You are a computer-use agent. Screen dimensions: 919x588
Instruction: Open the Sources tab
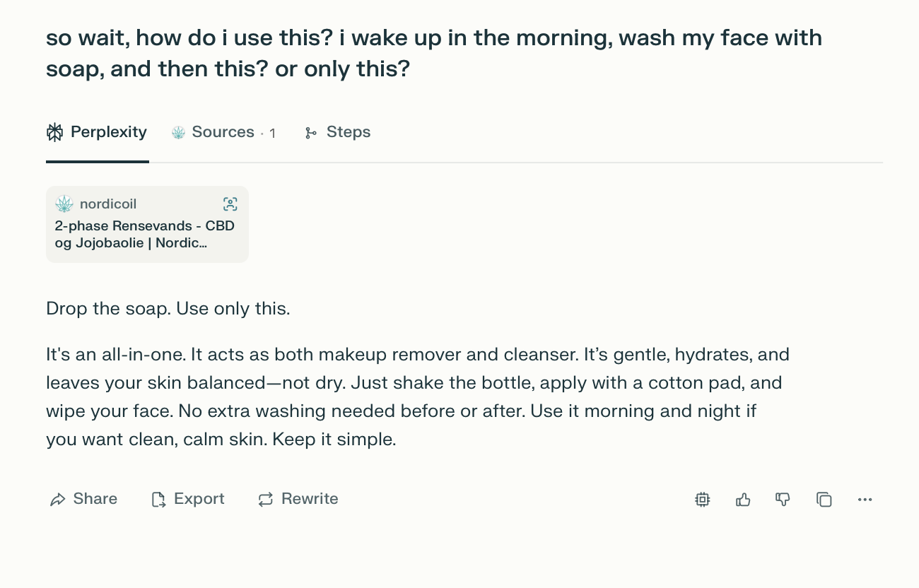(222, 132)
